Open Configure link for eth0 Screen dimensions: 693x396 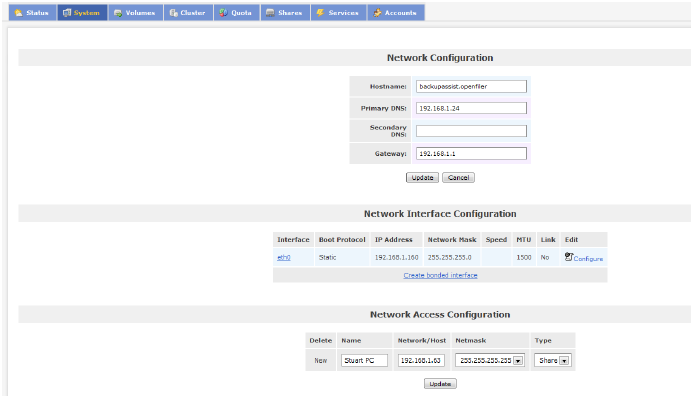[588, 259]
